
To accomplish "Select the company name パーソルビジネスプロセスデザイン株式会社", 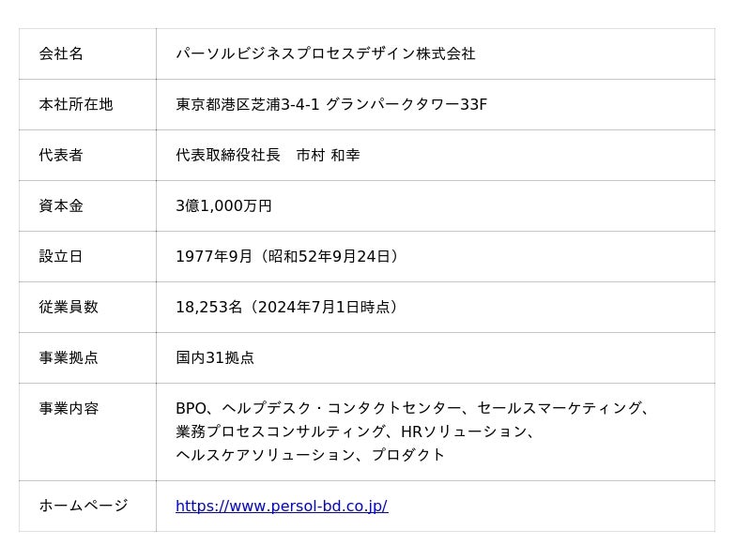I will 326,53.
